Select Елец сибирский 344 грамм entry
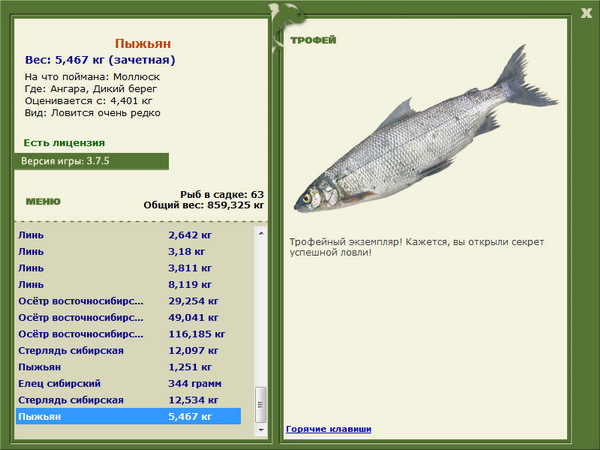The width and height of the screenshot is (600, 450). click(x=129, y=383)
